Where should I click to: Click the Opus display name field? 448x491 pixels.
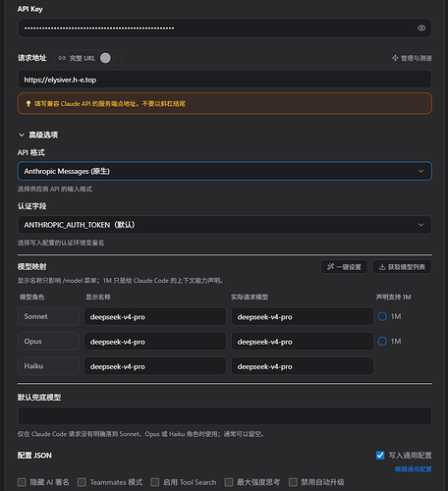coord(155,342)
